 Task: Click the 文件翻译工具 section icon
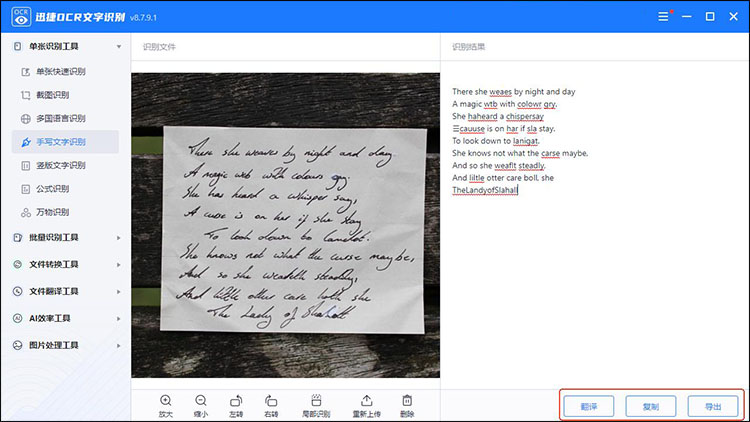(x=18, y=291)
